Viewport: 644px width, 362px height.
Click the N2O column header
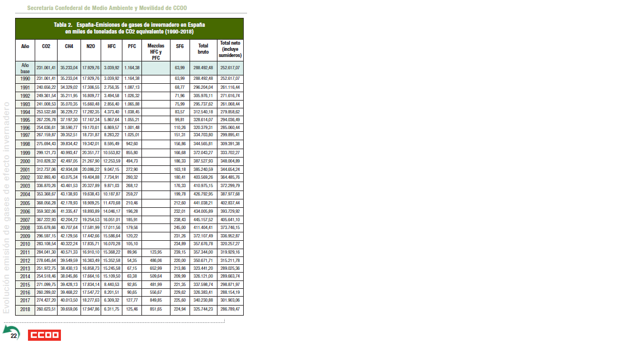91,46
